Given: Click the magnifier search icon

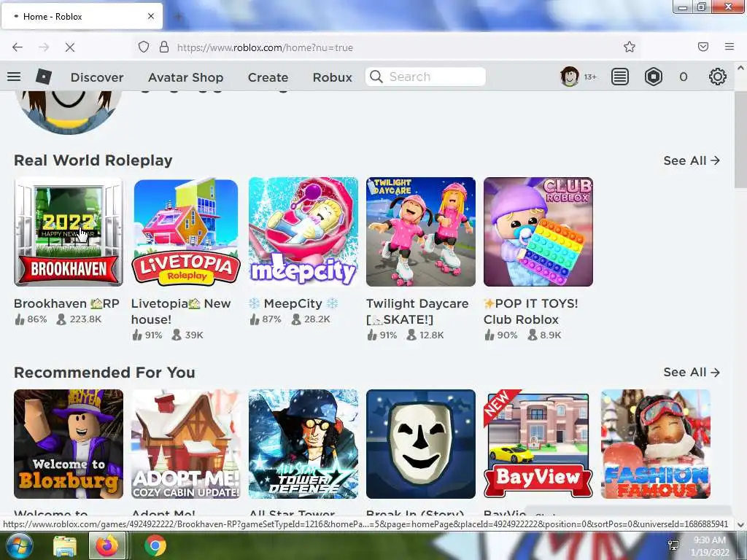Looking at the screenshot, I should point(376,77).
